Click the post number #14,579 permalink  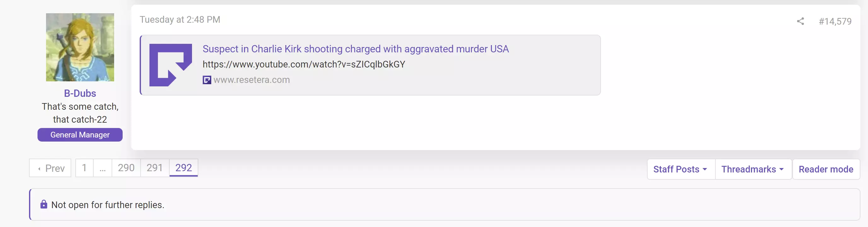pos(835,21)
